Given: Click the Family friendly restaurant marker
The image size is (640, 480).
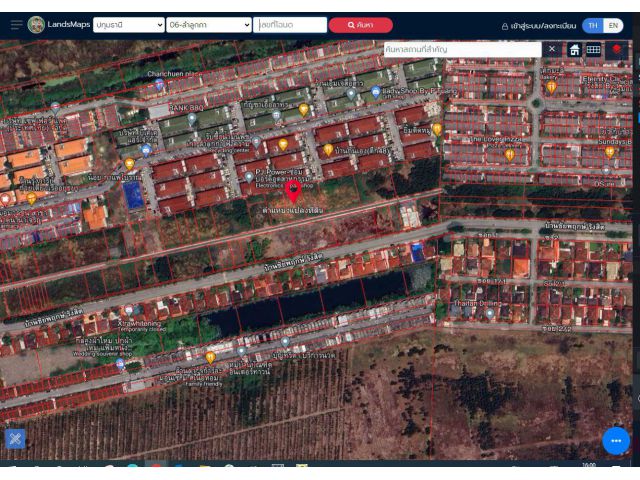Looking at the screenshot, I should point(210,358).
